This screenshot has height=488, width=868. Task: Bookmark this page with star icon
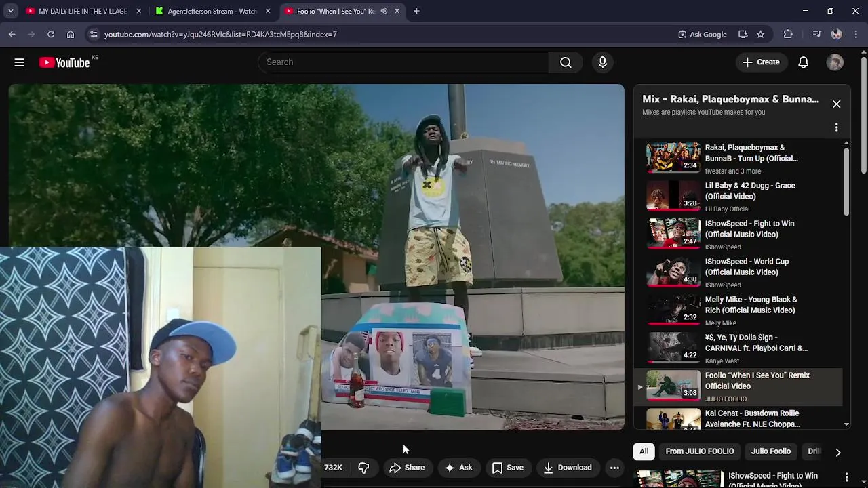coord(761,34)
